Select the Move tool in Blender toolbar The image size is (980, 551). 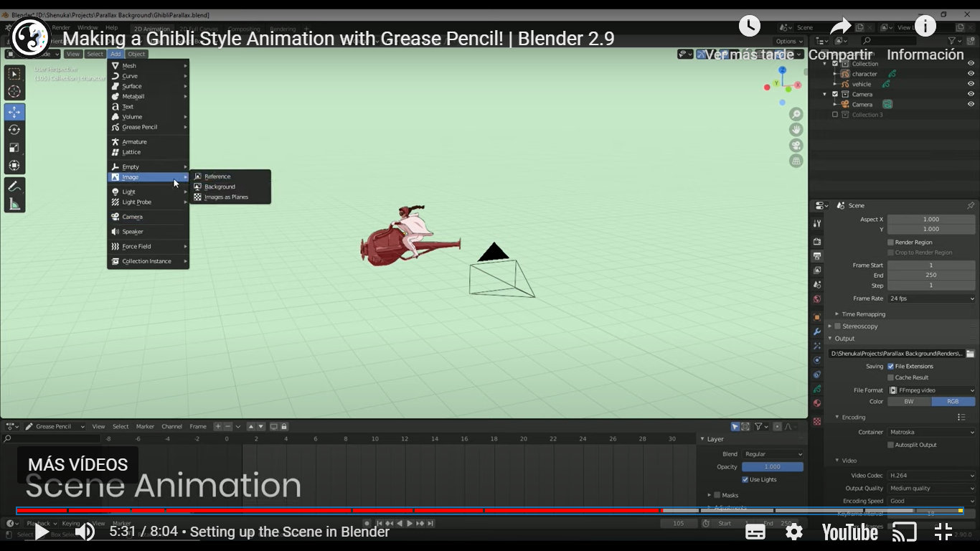14,112
